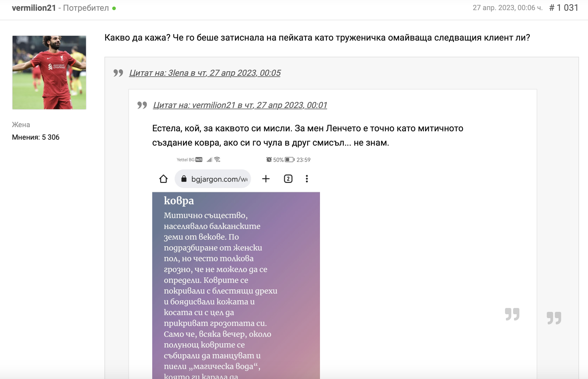Click the post date 27 апр. 2023
Image resolution: width=588 pixels, height=379 pixels.
point(507,8)
